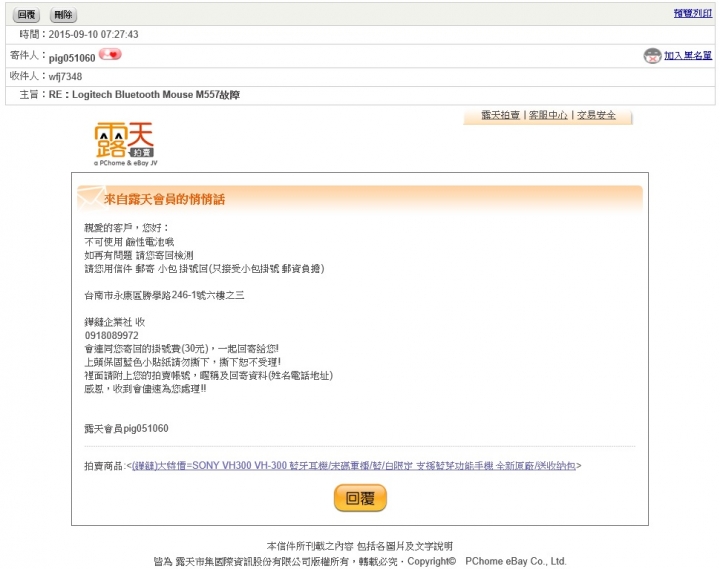The height and width of the screenshot is (569, 720).
Task: Open the SONY VH300 auction item link
Action: coord(354,466)
